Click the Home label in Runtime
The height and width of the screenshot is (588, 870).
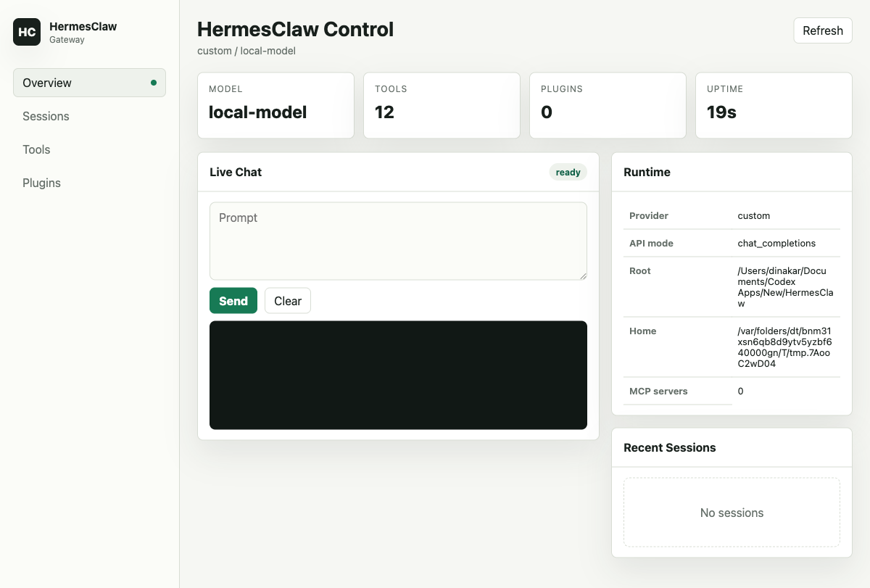coord(642,331)
